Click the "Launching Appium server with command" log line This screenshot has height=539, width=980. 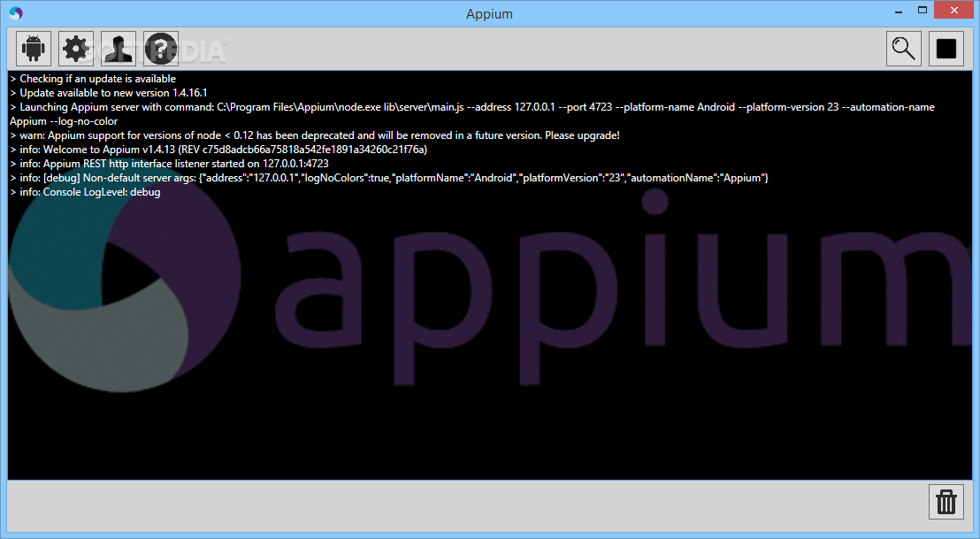click(x=472, y=107)
